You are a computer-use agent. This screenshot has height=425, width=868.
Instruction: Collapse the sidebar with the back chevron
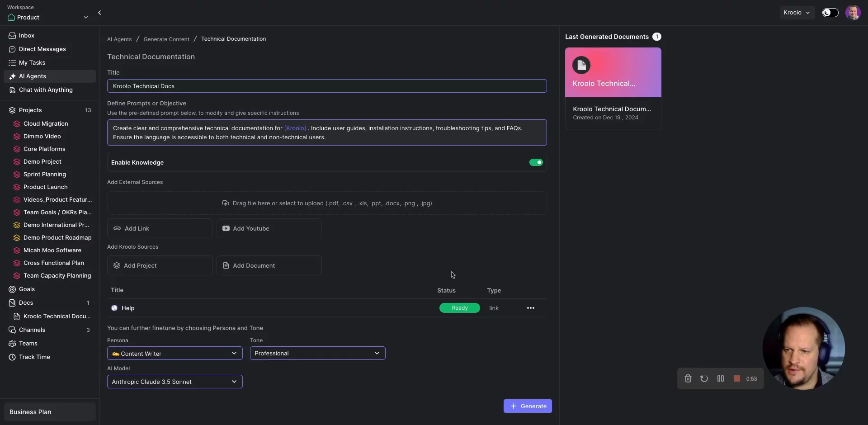coord(99,13)
